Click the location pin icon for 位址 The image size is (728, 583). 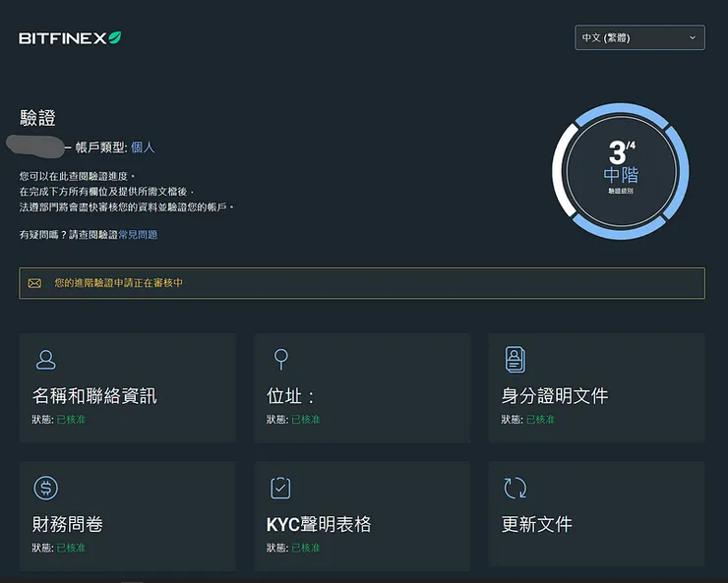(x=281, y=359)
